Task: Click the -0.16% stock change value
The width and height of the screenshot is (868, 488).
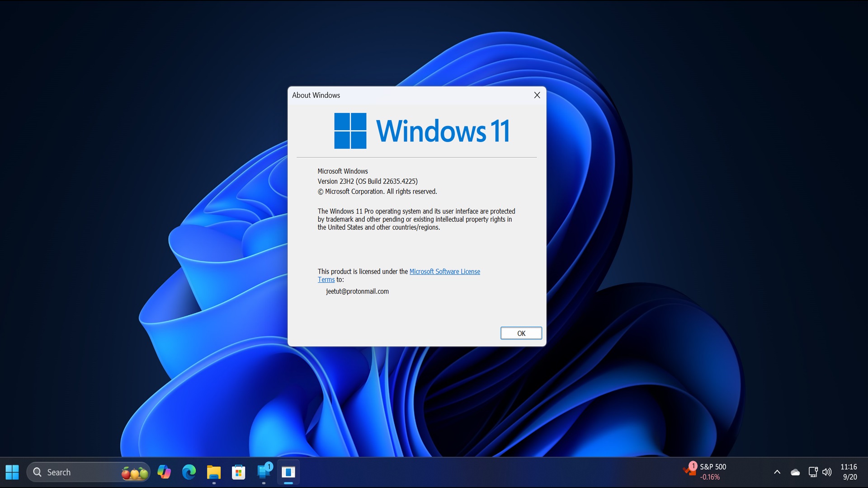Action: click(x=710, y=477)
